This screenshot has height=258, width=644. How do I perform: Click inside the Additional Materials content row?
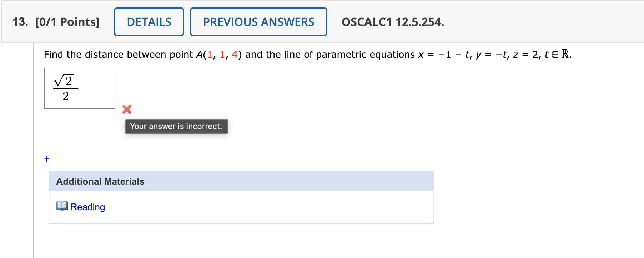pos(250,207)
